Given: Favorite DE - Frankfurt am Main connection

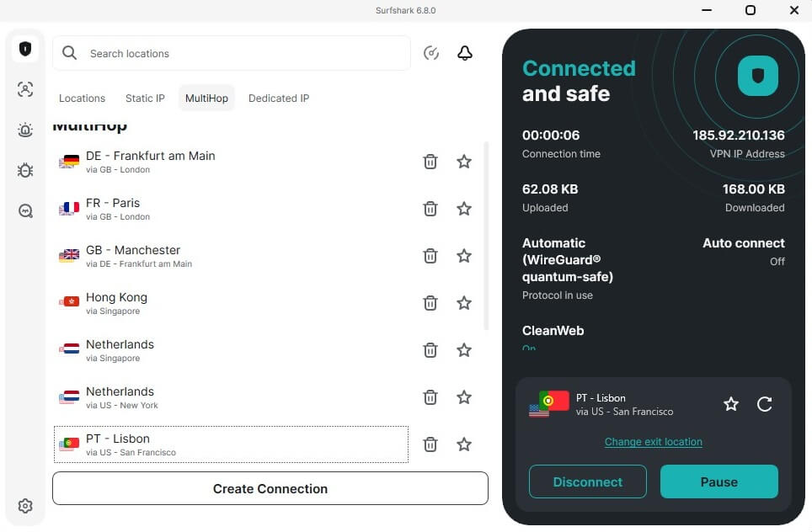Looking at the screenshot, I should click(x=464, y=162).
